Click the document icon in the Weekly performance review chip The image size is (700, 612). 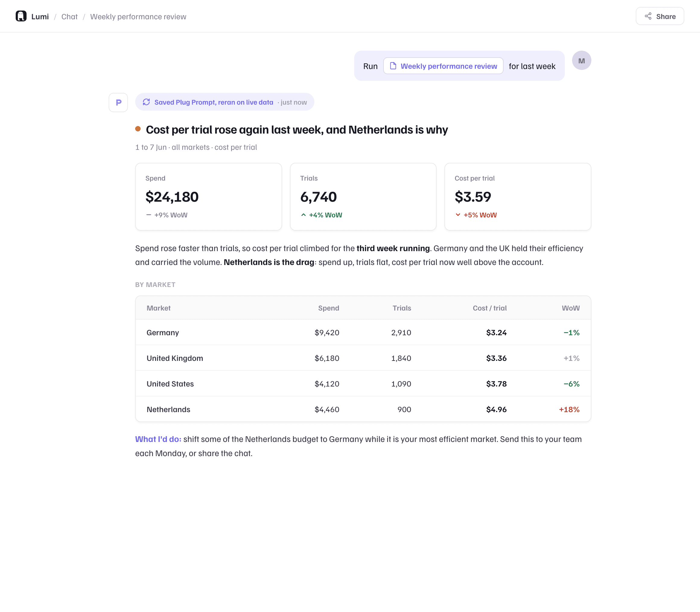[393, 66]
